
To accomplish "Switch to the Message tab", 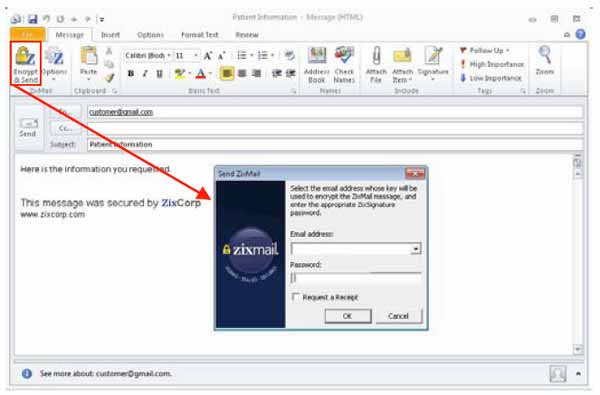I will (x=70, y=35).
